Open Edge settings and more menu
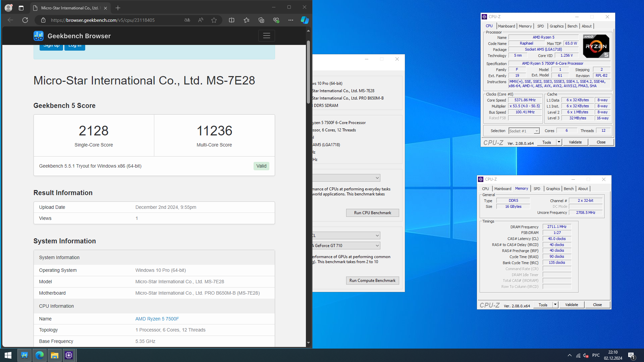Screen dimensions: 644x362 click(x=291, y=20)
